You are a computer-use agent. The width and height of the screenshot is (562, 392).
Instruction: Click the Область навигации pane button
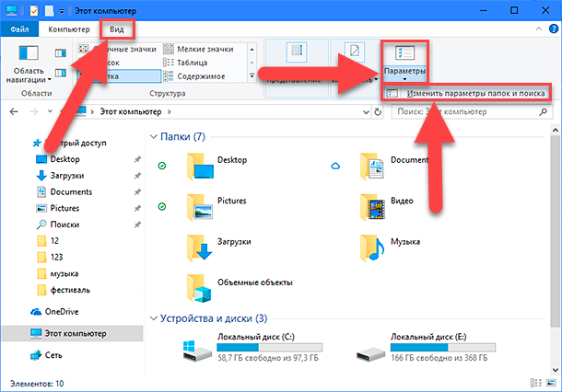coord(29,64)
